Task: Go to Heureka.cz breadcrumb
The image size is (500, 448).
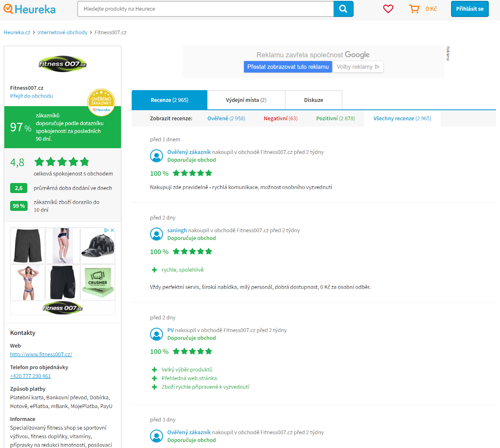Action: pos(17,32)
